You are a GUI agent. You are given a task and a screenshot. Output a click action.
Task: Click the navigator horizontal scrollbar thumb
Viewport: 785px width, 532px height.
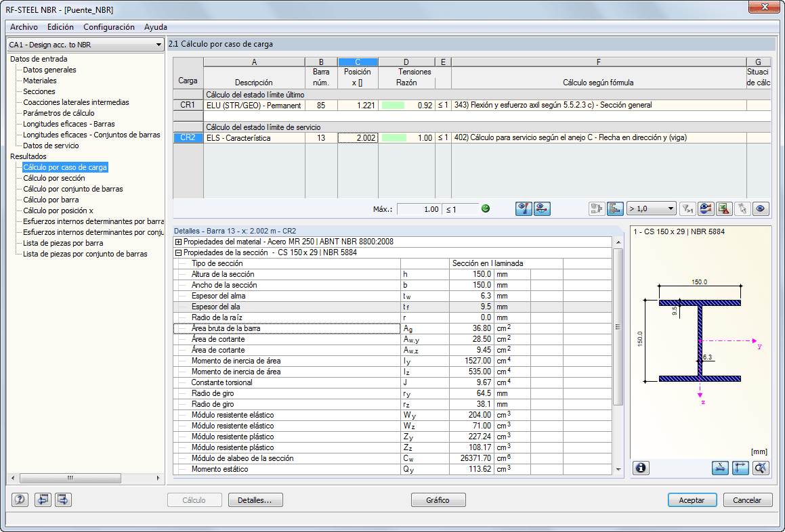pyautogui.click(x=70, y=478)
